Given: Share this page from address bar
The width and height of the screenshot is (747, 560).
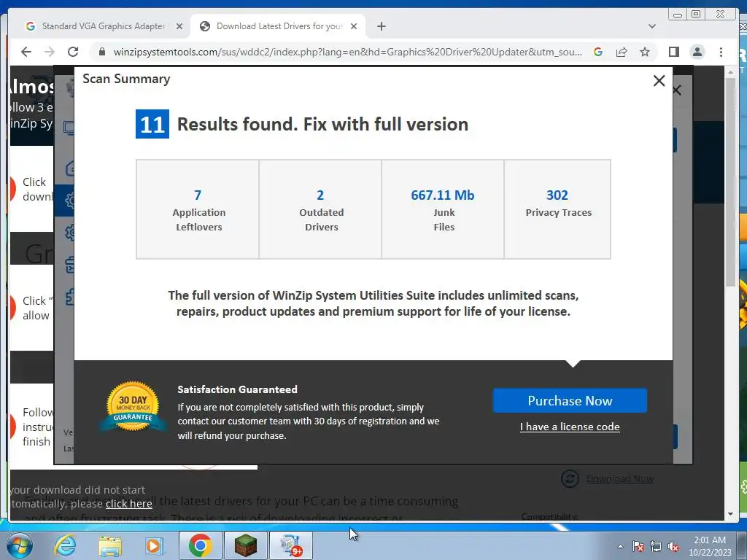Looking at the screenshot, I should tap(622, 52).
